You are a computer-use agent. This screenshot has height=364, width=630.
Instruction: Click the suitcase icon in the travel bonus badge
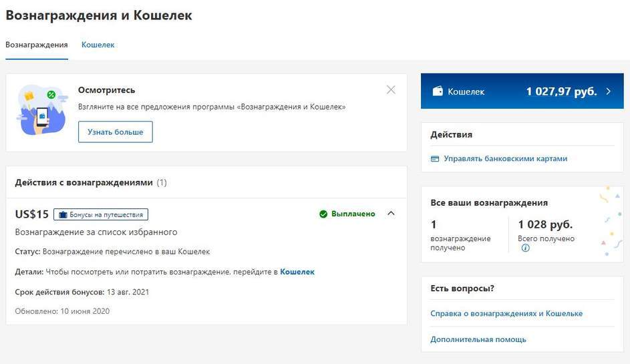coord(63,214)
